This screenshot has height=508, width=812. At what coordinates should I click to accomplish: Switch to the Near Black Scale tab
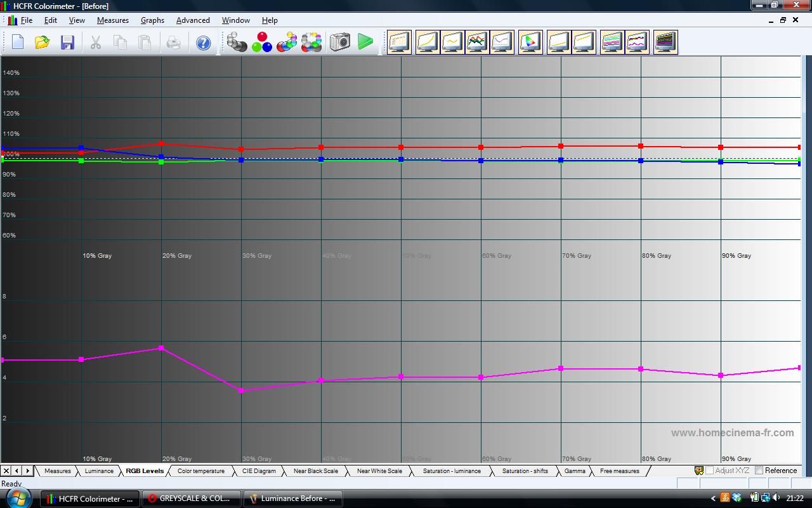pyautogui.click(x=316, y=471)
